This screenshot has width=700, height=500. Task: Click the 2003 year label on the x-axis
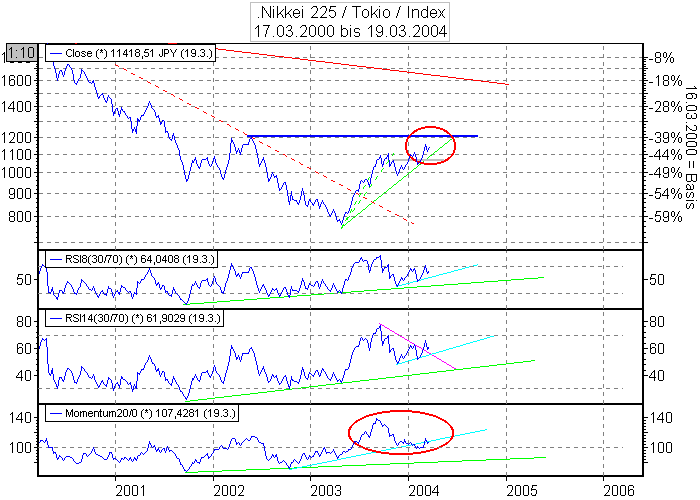click(x=326, y=491)
